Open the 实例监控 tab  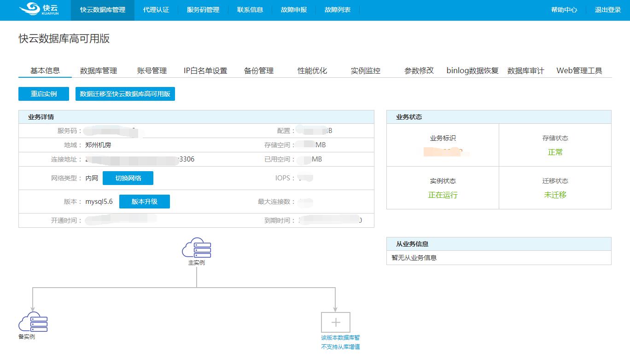tap(366, 70)
